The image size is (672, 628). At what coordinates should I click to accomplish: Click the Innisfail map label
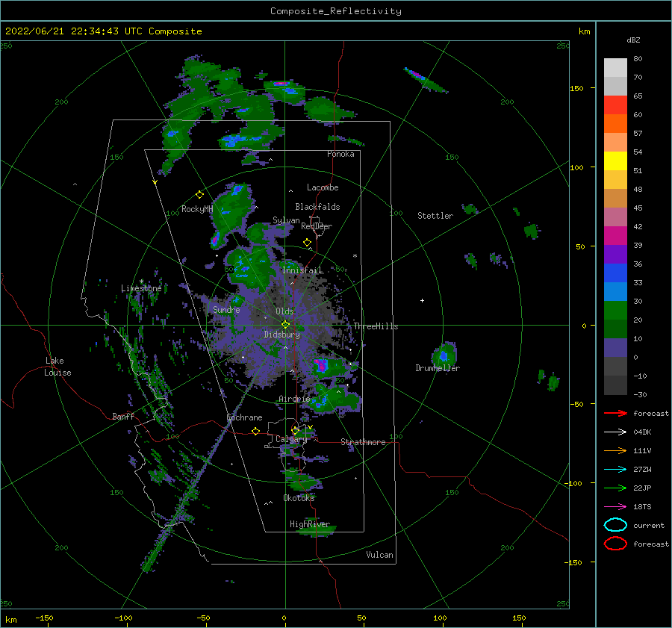pyautogui.click(x=302, y=270)
